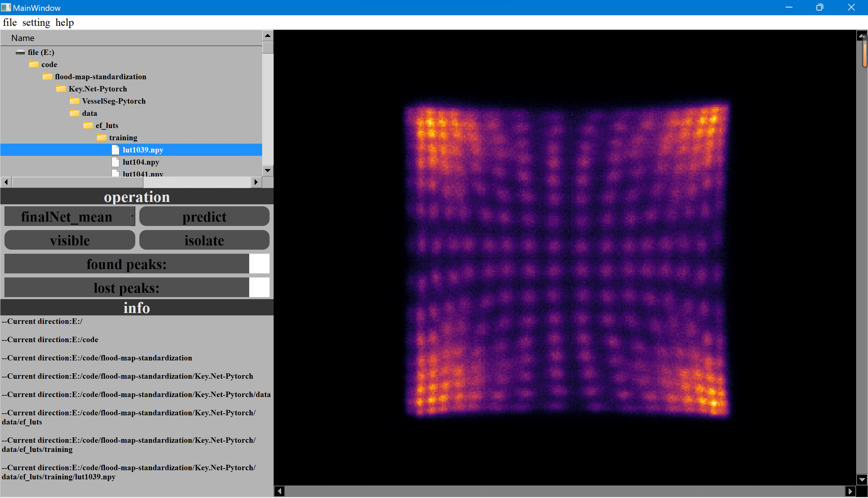This screenshot has height=498, width=868.
Task: Select the lut1039.npy file entry
Action: (143, 150)
